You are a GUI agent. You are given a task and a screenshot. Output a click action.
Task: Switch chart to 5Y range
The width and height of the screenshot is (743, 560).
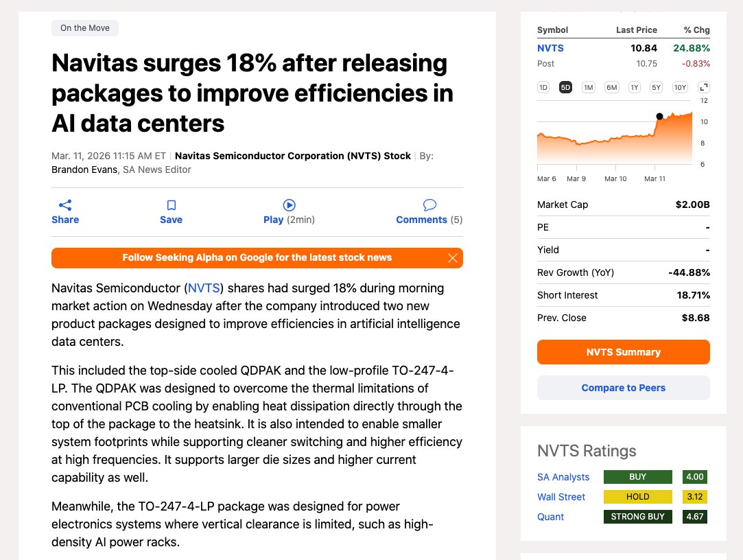pyautogui.click(x=656, y=87)
